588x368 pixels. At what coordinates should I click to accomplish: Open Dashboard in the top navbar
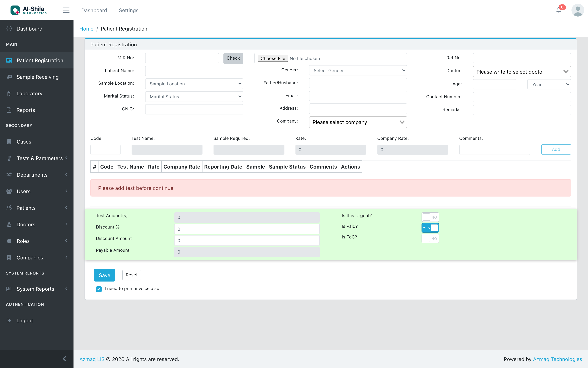coord(94,10)
